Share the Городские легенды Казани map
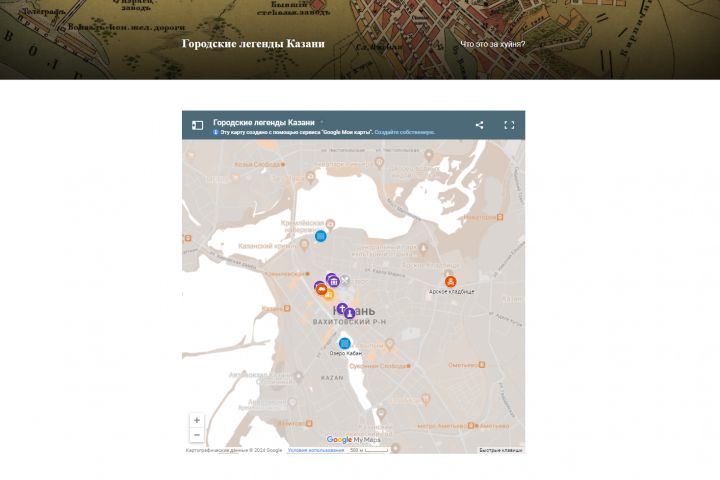The image size is (720, 480). tap(479, 125)
